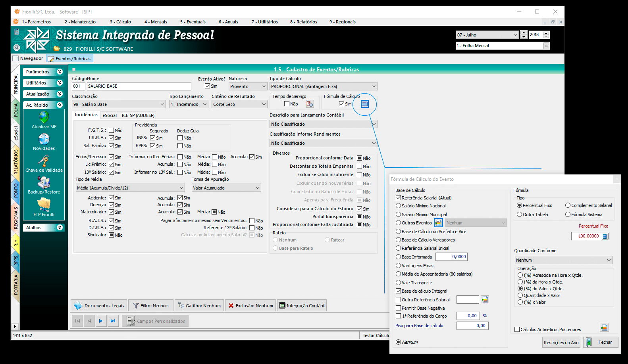The height and width of the screenshot is (364, 628).
Task: Open the FTP Fiorilli folder icon
Action: (x=44, y=204)
